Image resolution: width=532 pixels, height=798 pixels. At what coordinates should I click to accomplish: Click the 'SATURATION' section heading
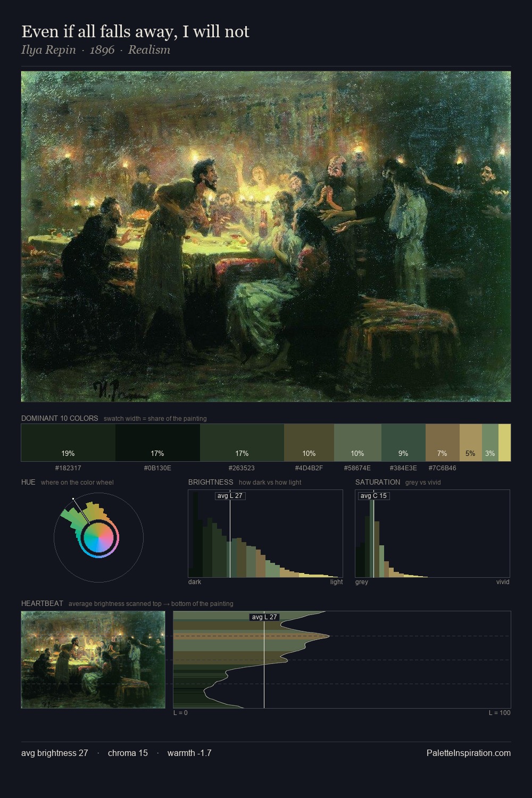pos(378,482)
